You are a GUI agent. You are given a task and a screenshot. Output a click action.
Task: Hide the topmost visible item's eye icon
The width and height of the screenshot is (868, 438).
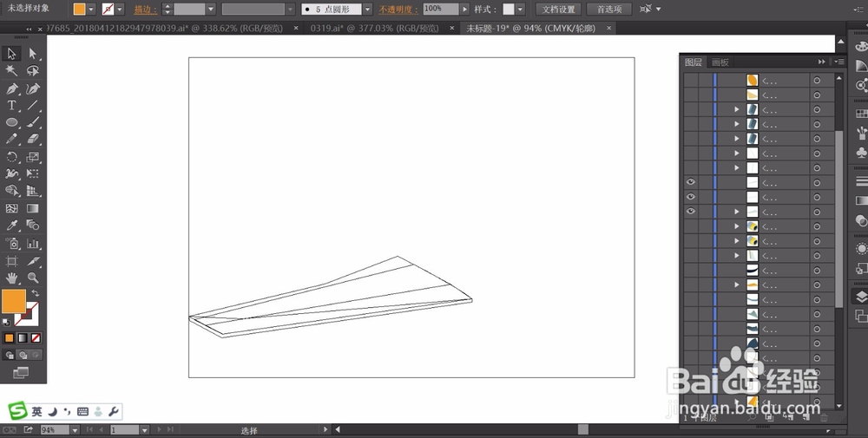click(x=691, y=182)
